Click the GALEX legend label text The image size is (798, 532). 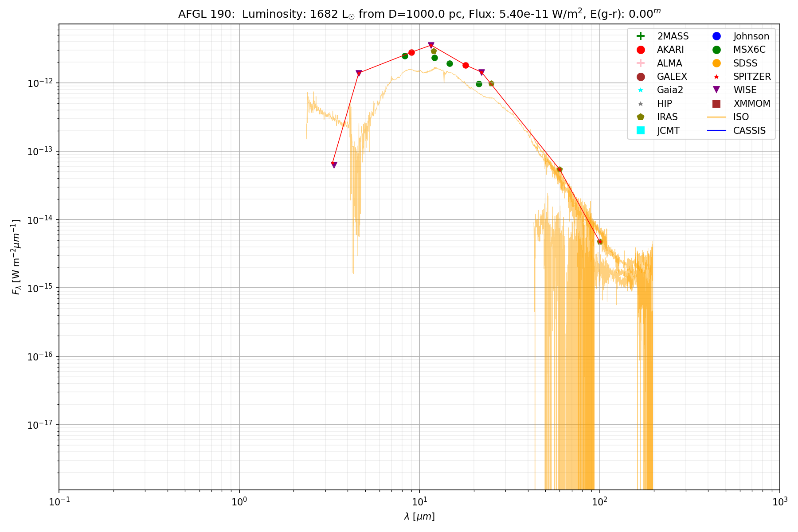672,77
